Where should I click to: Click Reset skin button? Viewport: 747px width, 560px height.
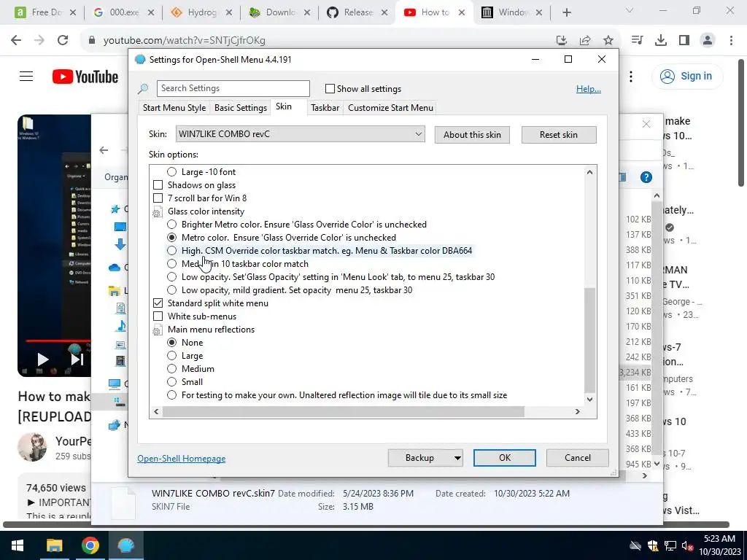[x=559, y=135]
